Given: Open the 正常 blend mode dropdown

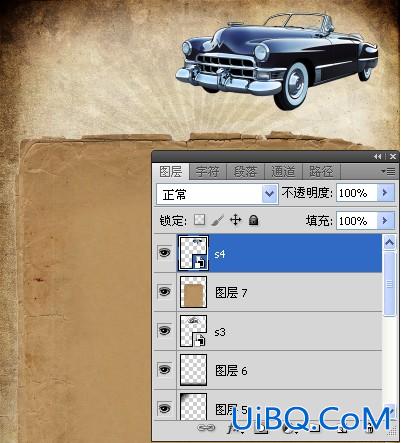Looking at the screenshot, I should (217, 194).
